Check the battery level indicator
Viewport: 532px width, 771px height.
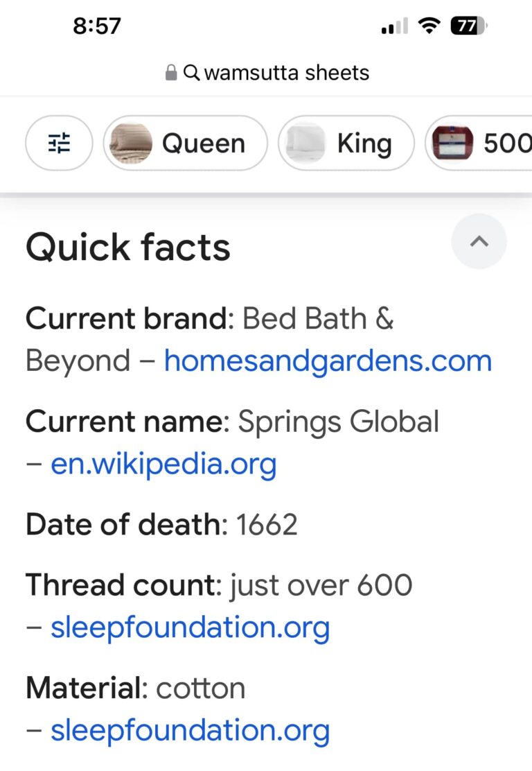point(468,26)
